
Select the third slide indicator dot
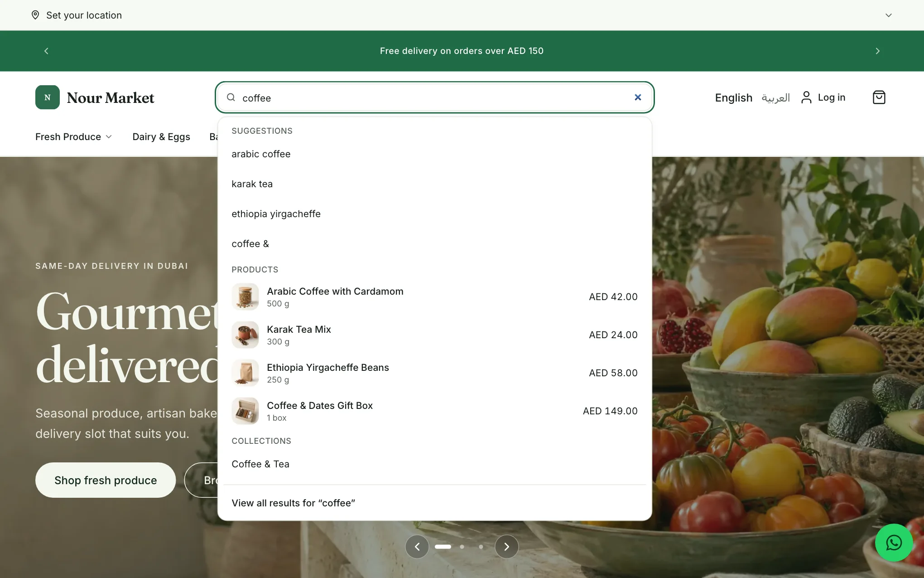(481, 547)
